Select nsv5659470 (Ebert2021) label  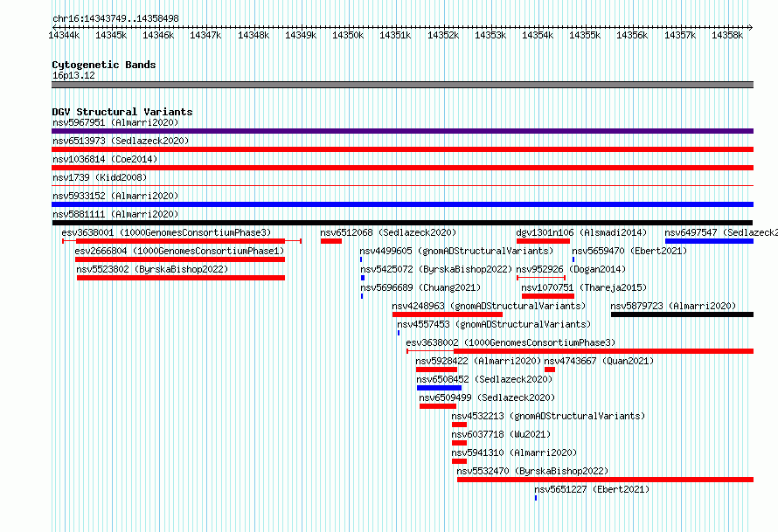pyautogui.click(x=629, y=251)
